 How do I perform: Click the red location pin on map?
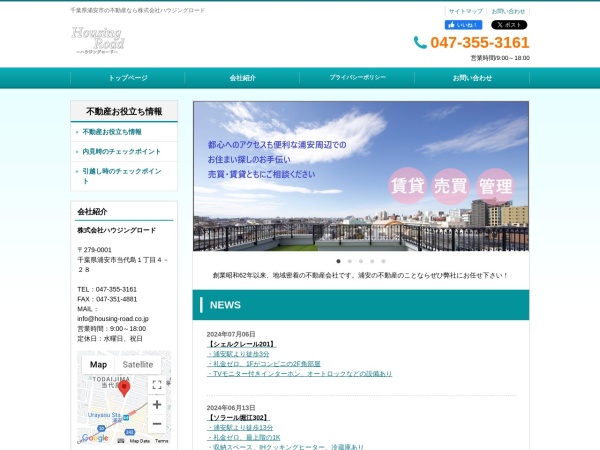pos(124,388)
